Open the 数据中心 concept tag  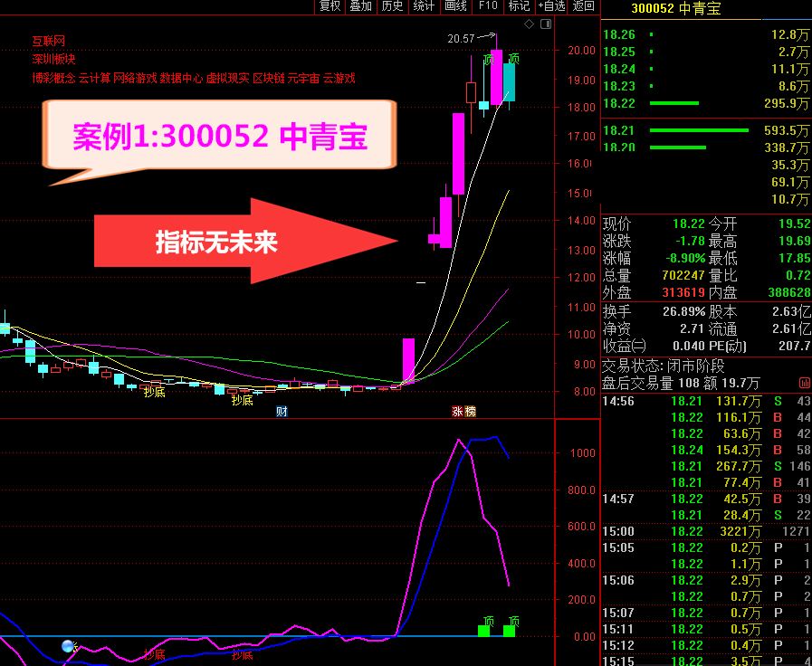click(x=181, y=78)
